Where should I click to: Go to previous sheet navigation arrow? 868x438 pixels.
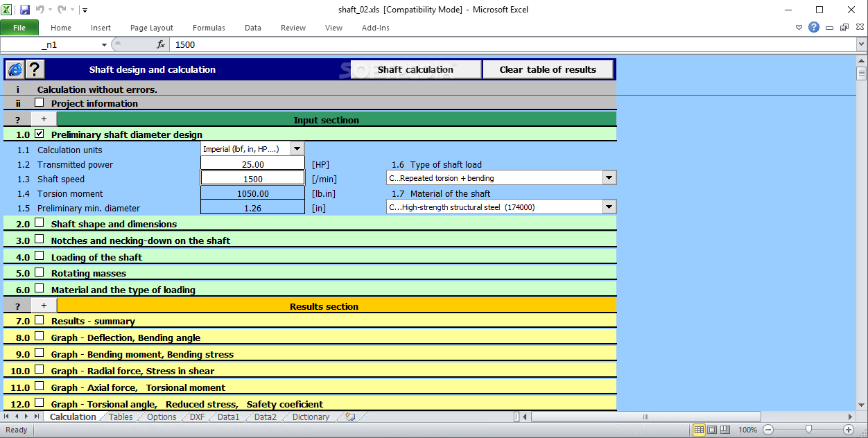tap(17, 417)
